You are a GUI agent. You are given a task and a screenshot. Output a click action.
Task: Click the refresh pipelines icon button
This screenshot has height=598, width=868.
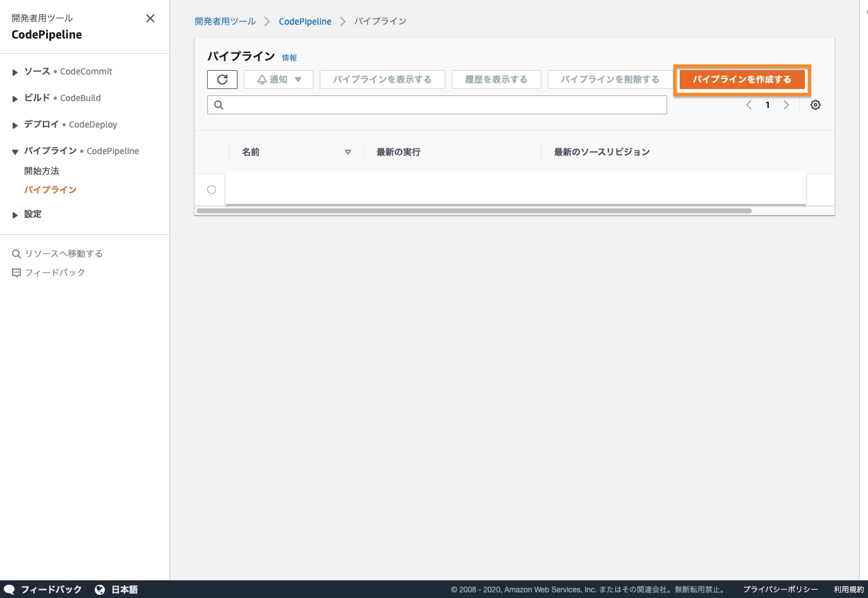click(x=222, y=80)
